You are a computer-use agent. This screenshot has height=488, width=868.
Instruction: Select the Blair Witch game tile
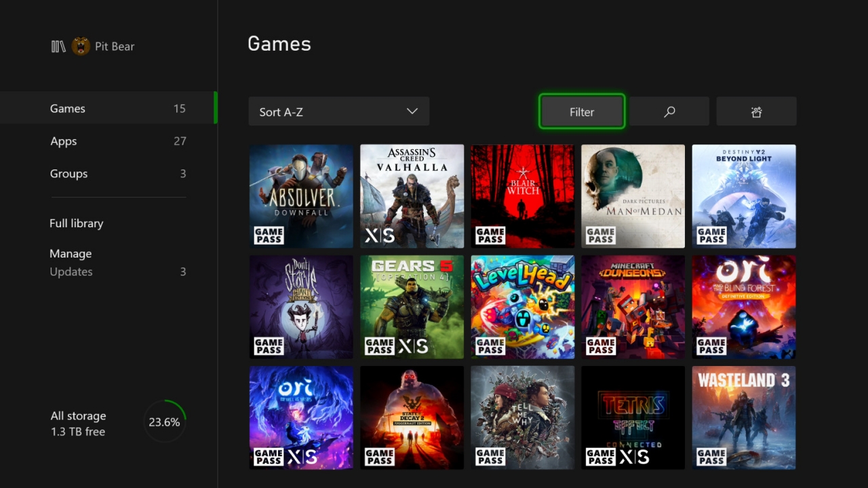tap(523, 197)
